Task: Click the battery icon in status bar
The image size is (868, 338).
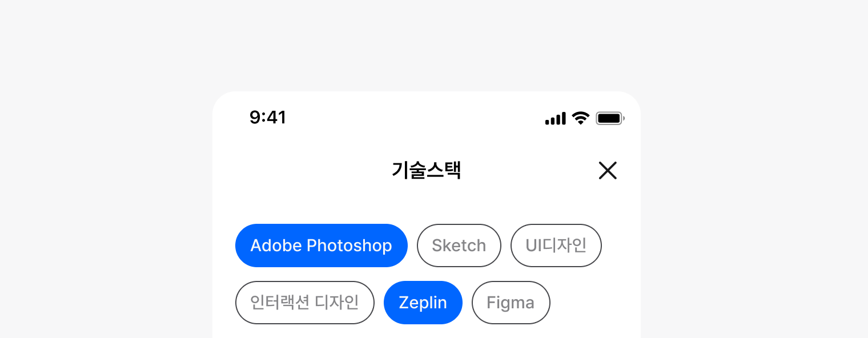Action: pos(610,118)
